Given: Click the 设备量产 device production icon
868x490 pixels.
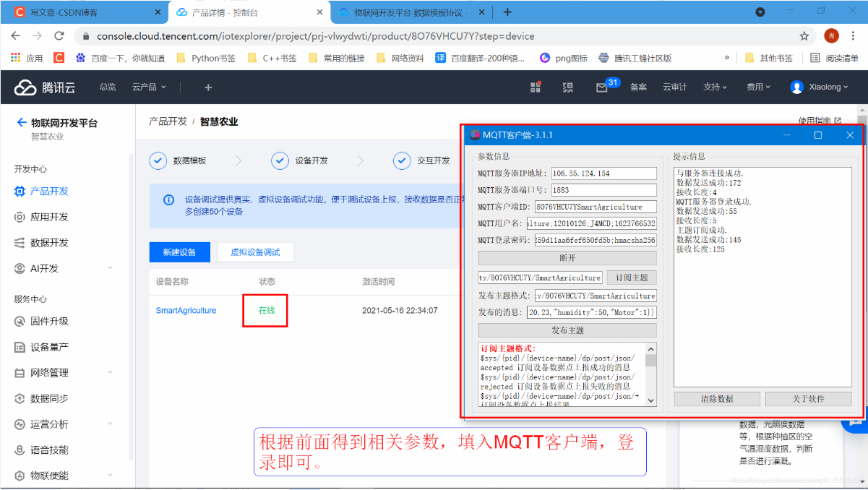Looking at the screenshot, I should click(20, 345).
